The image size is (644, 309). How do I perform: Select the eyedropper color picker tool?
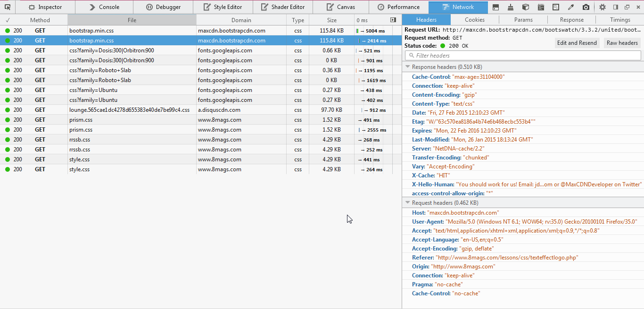(x=571, y=7)
